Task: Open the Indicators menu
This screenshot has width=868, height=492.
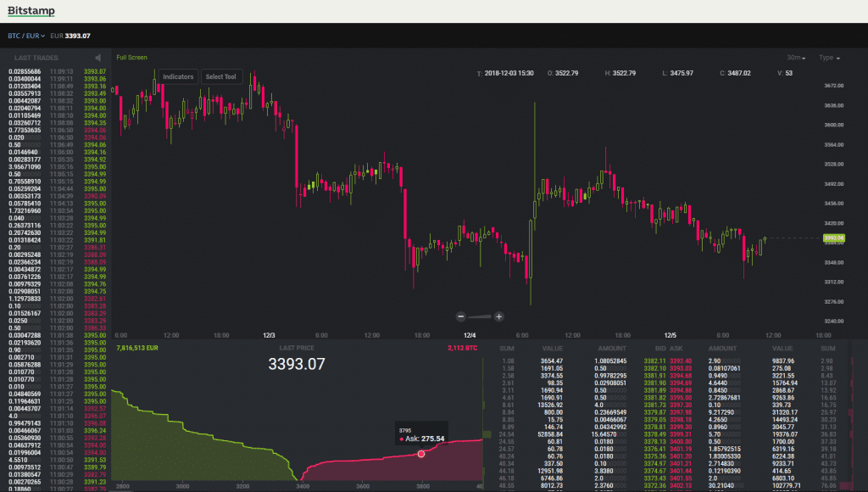Action: [x=178, y=76]
